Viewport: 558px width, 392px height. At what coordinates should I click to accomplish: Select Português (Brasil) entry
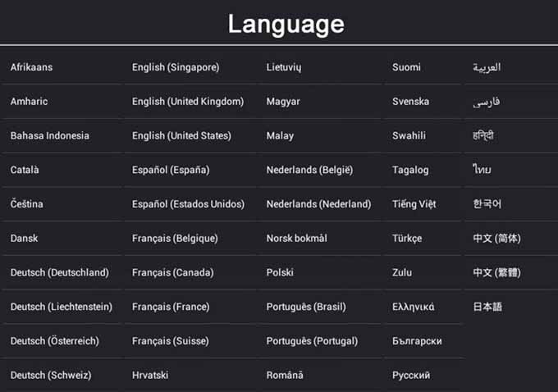306,307
